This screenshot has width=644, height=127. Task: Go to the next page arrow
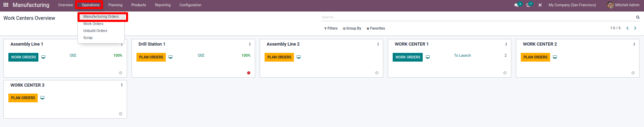(x=635, y=28)
